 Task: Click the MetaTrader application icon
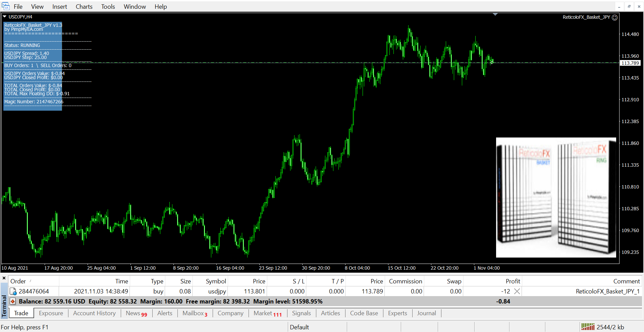(6, 6)
